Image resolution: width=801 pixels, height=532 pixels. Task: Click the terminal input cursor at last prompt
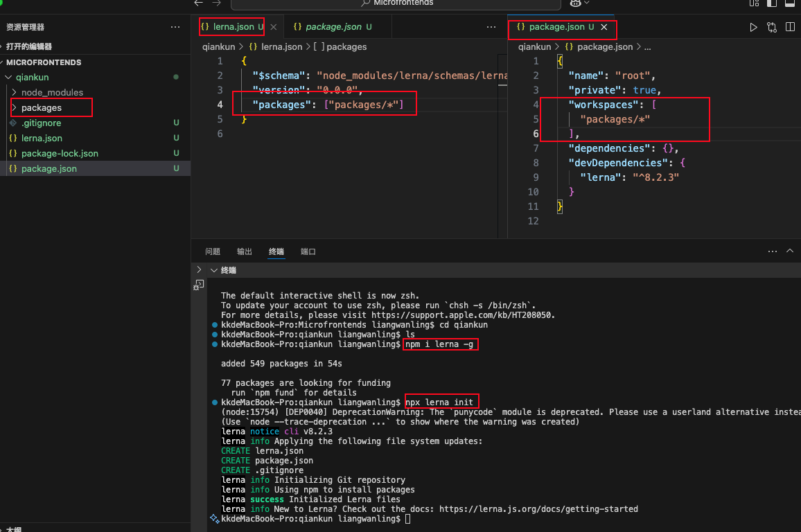407,519
